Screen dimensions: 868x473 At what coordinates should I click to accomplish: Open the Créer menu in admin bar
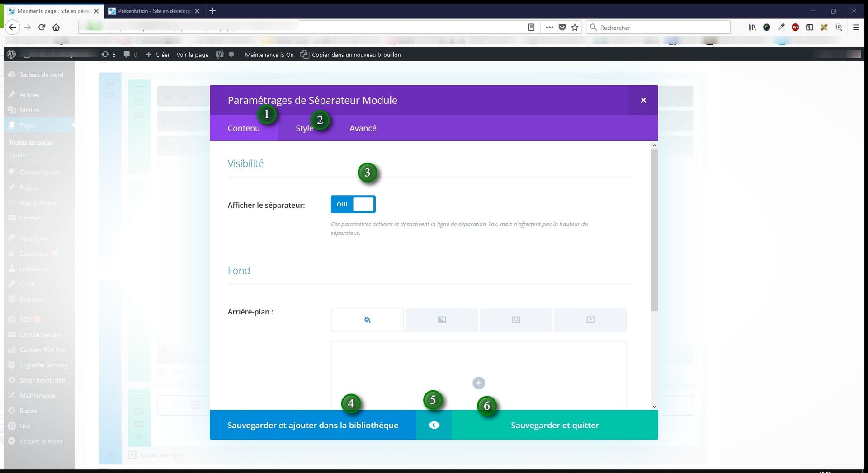coord(157,55)
